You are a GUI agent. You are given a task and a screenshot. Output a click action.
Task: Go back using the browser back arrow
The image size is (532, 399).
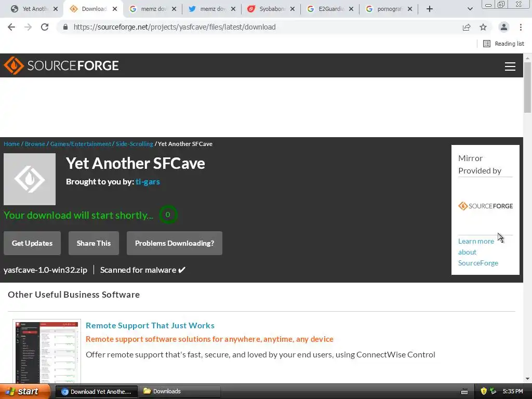click(x=11, y=27)
